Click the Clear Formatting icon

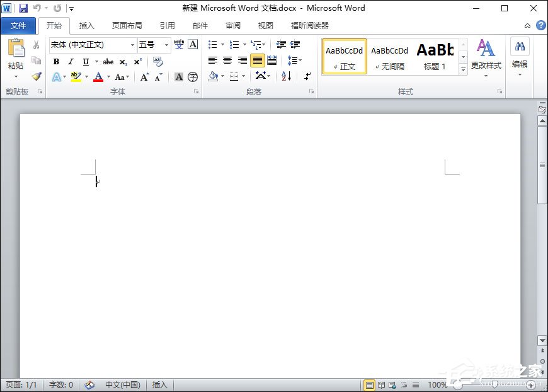[x=157, y=62]
